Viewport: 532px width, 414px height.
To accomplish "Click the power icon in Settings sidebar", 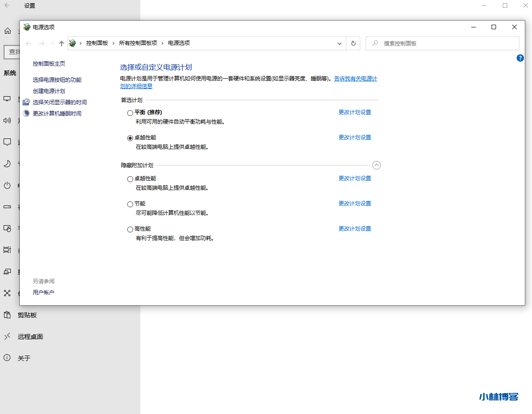I will point(7,185).
